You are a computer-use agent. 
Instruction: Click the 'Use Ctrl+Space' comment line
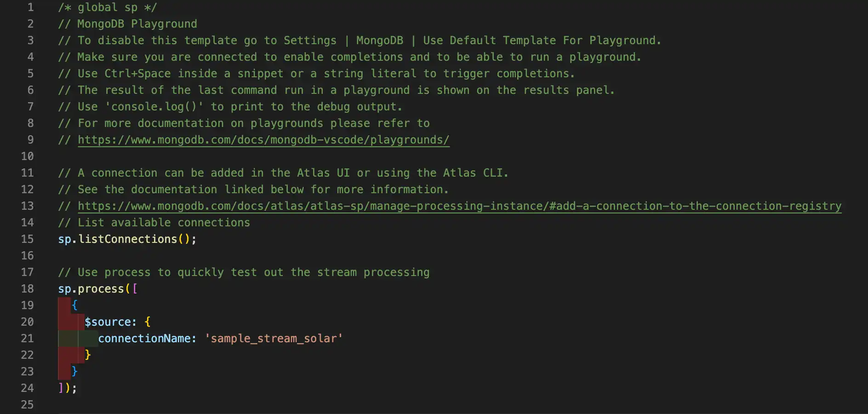click(x=316, y=74)
